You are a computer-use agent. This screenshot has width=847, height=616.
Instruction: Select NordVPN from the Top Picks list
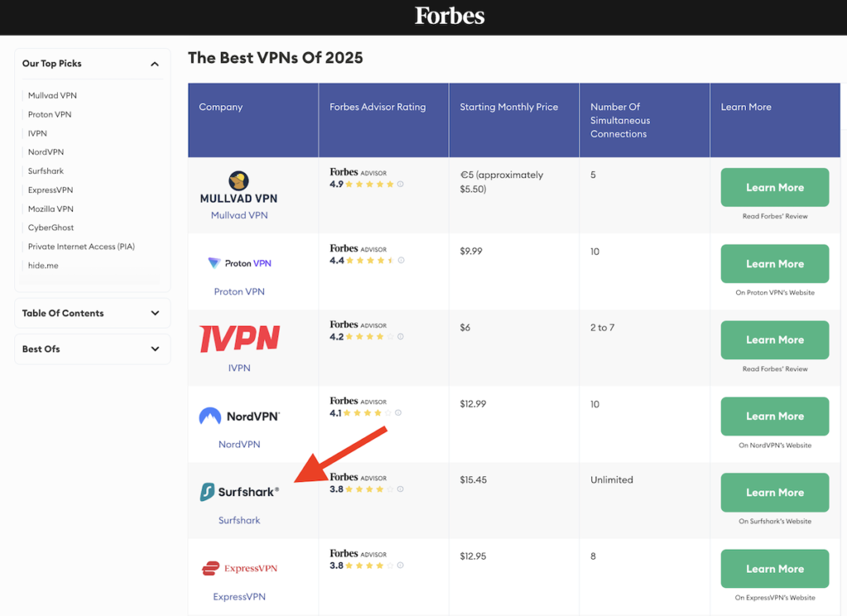pos(45,151)
